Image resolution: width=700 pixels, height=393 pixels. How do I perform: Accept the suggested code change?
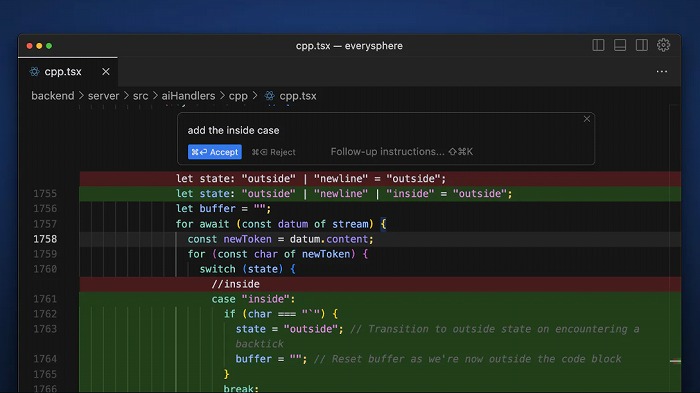click(215, 152)
